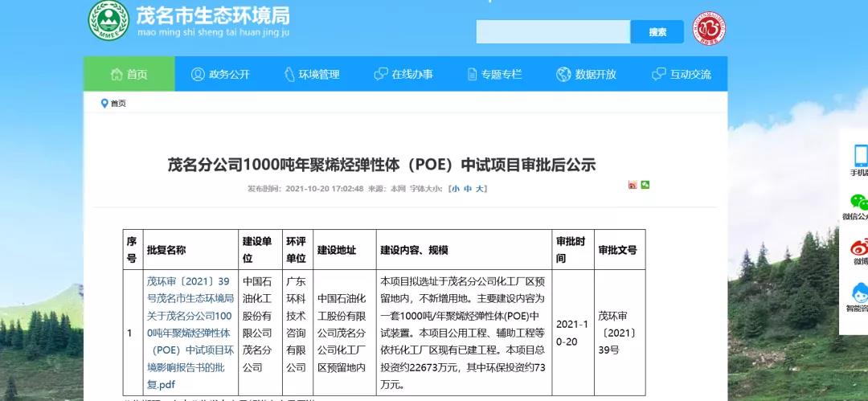Image resolution: width=868 pixels, height=401 pixels.
Task: Click the person icon next to 政务公开
Action: click(198, 74)
